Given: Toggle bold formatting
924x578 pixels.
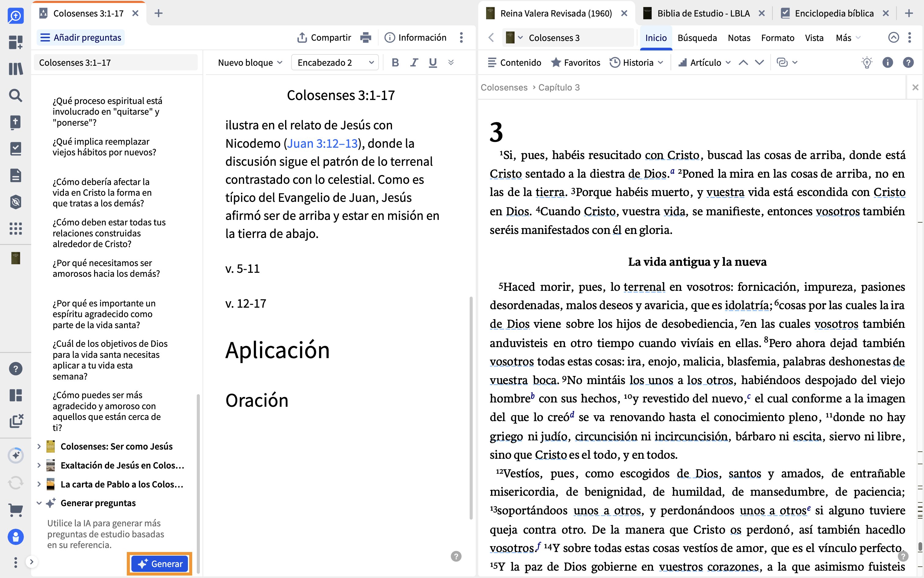Looking at the screenshot, I should click(x=395, y=62).
